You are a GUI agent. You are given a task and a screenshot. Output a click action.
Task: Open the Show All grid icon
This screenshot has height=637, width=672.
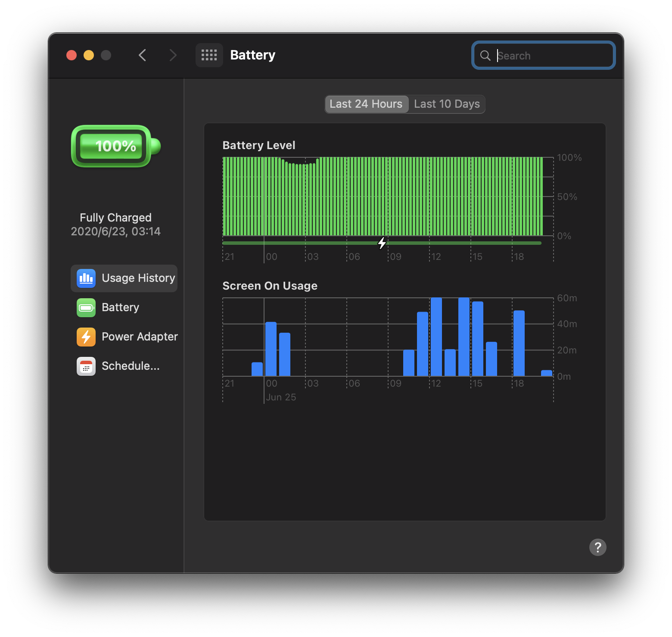pos(209,55)
